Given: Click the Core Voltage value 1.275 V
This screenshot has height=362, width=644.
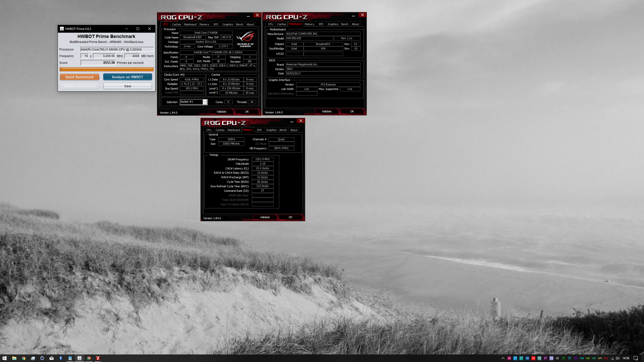Looking at the screenshot, I should coord(223,46).
